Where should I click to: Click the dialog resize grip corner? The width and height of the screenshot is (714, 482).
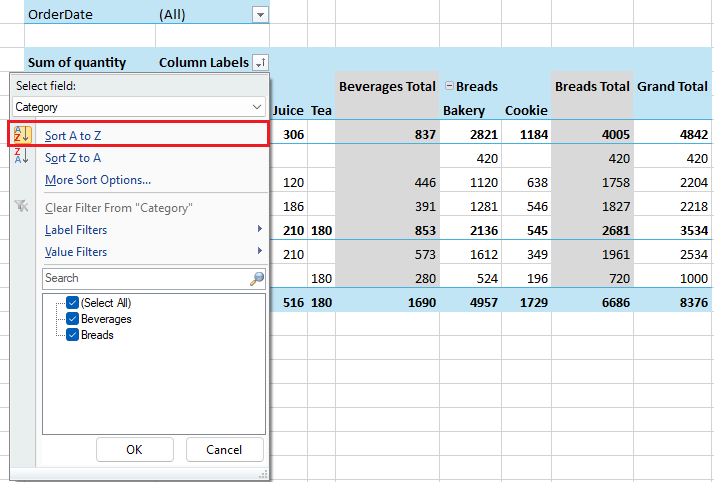(x=265, y=473)
